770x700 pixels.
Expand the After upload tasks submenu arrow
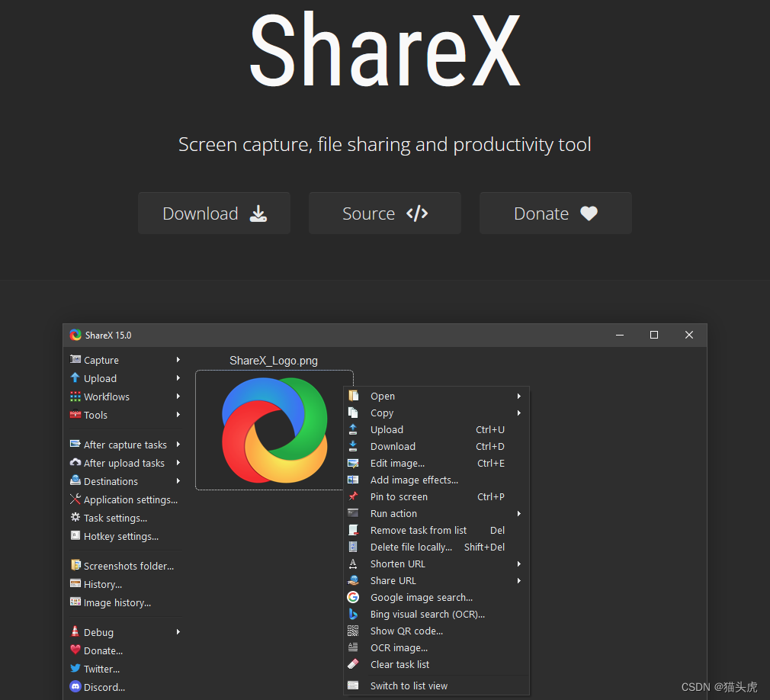coord(178,462)
